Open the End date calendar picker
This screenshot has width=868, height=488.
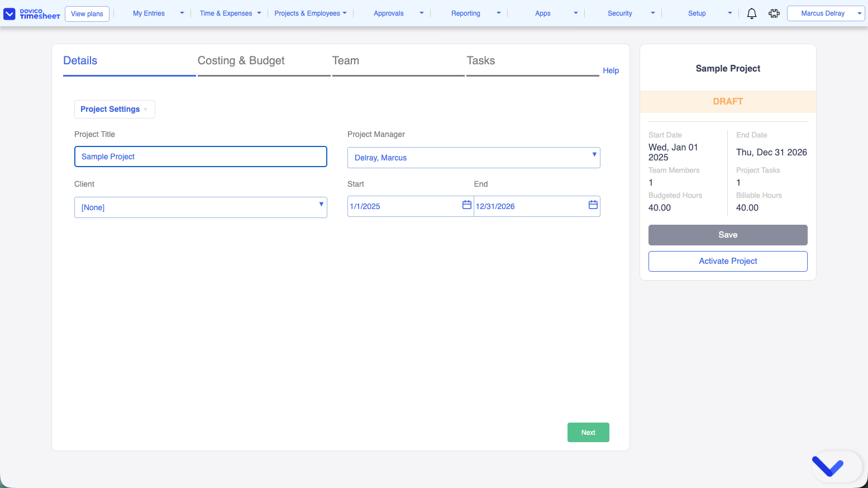pyautogui.click(x=593, y=205)
